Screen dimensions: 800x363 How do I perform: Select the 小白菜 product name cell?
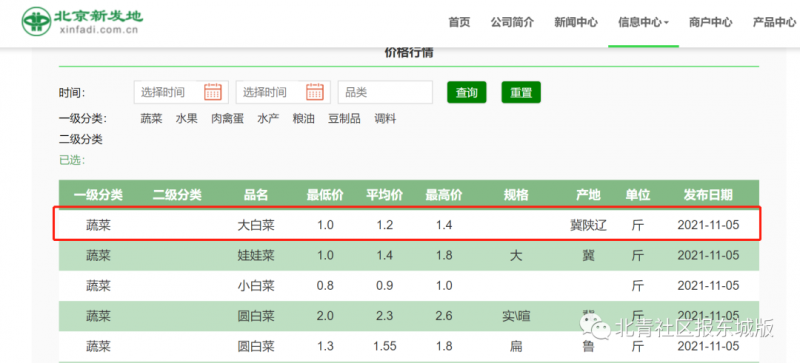coord(256,286)
